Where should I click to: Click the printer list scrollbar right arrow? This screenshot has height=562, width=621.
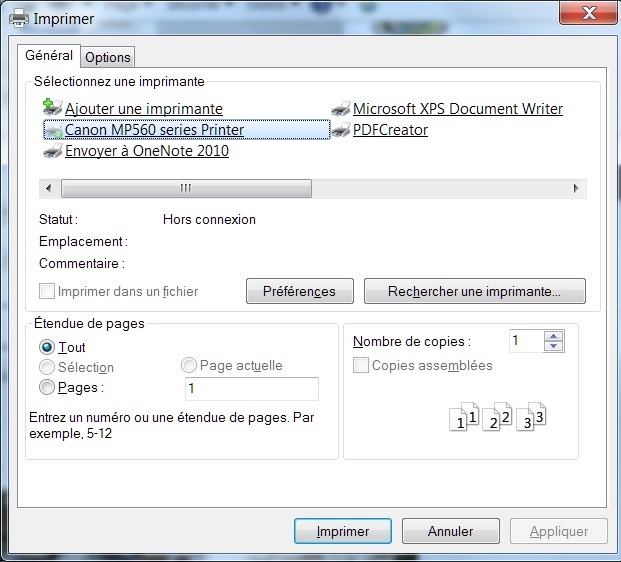(576, 188)
